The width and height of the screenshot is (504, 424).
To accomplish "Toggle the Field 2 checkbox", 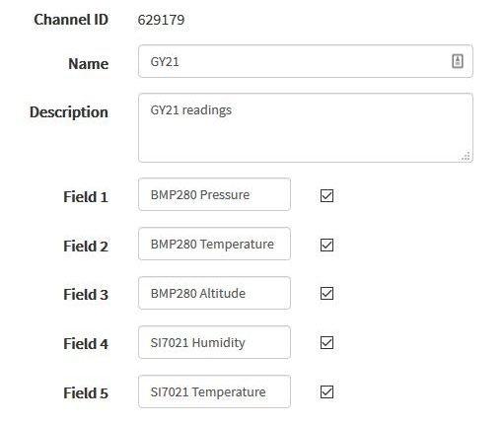I will tap(326, 245).
